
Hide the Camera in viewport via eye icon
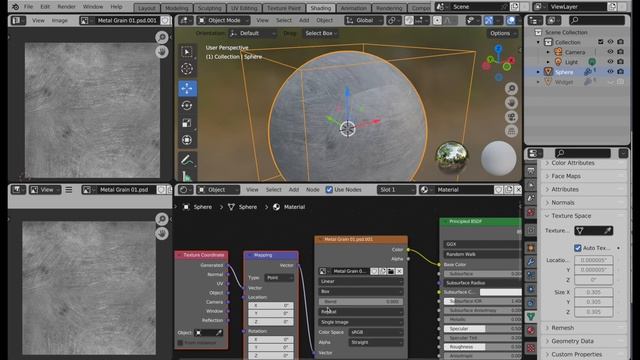click(610, 52)
